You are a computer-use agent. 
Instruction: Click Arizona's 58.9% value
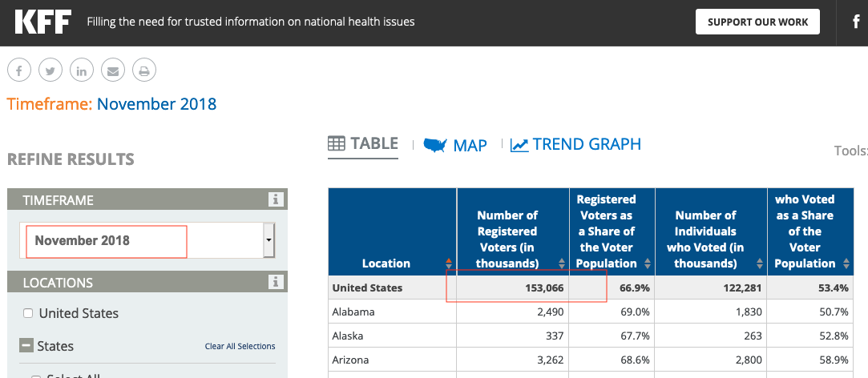pos(834,360)
